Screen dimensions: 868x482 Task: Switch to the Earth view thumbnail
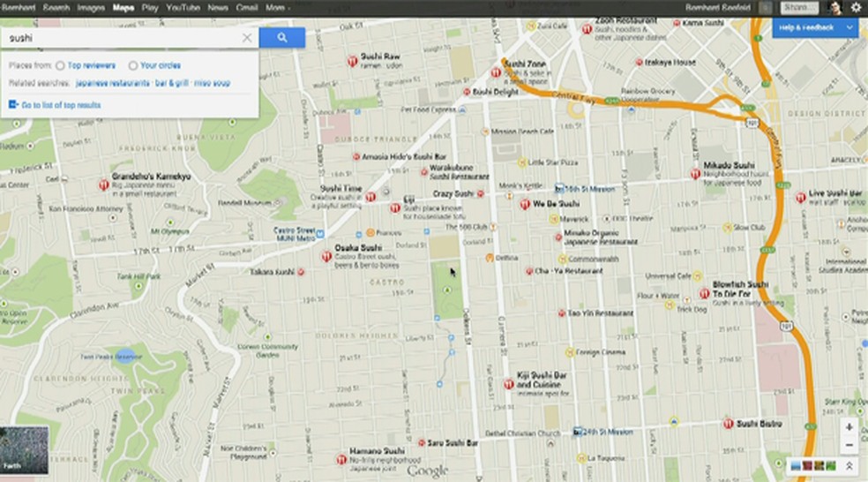(24, 450)
